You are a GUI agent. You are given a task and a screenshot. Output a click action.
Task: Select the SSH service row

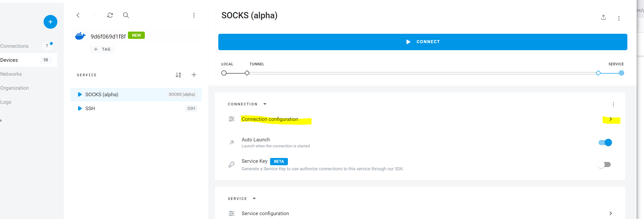(136, 108)
